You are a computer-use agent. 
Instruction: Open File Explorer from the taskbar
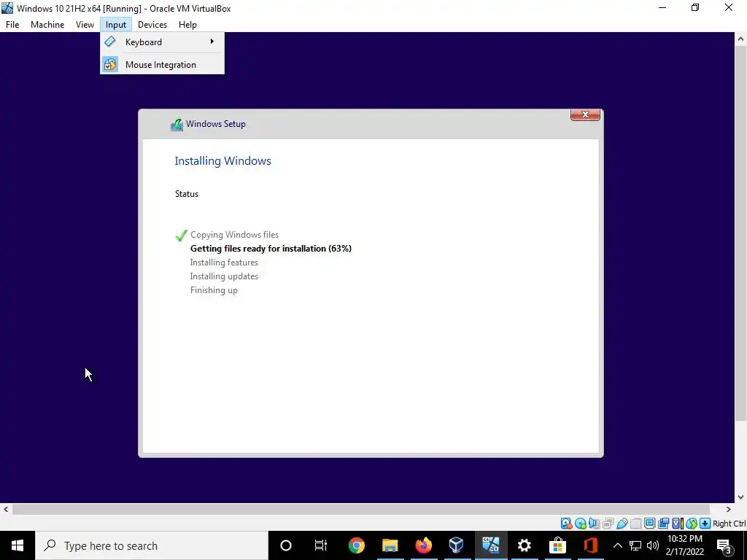click(x=390, y=545)
